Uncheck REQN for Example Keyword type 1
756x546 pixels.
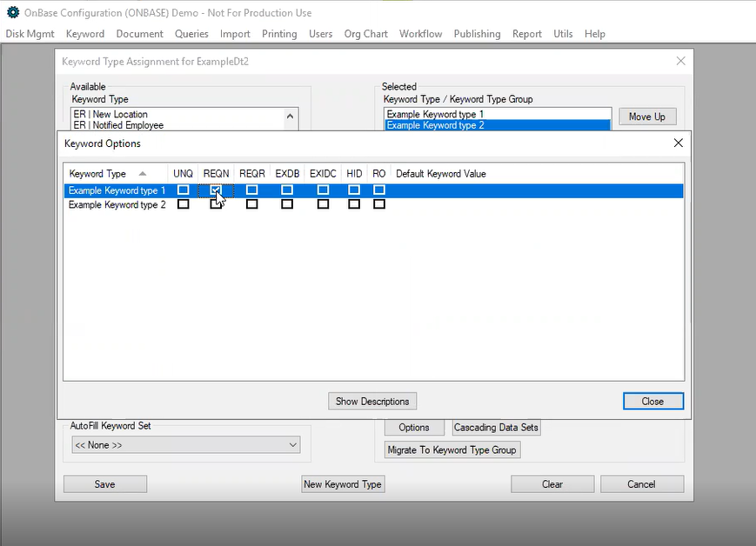click(x=216, y=190)
